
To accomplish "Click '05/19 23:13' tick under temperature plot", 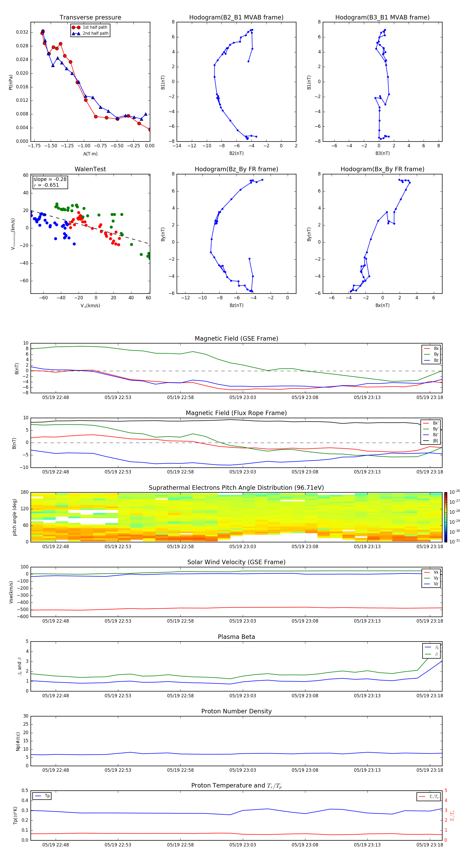I will click(367, 845).
